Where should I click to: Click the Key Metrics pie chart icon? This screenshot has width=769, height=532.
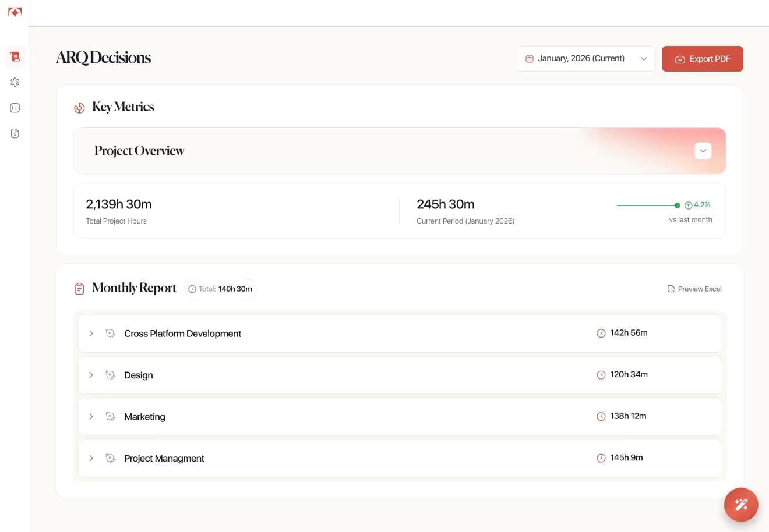pyautogui.click(x=79, y=108)
